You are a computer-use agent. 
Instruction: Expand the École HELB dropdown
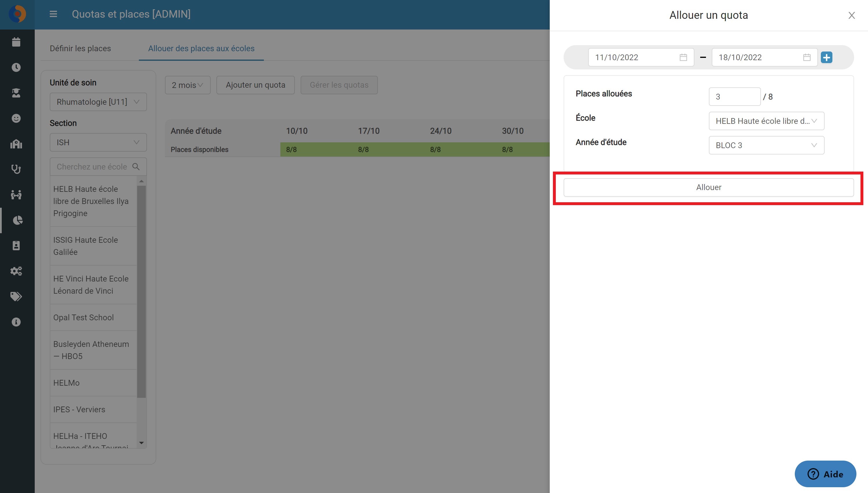766,121
